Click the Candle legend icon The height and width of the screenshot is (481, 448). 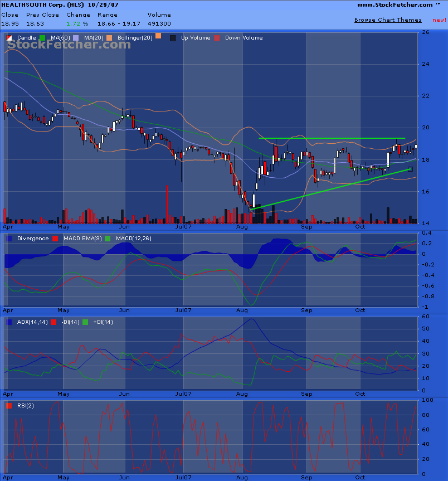pos(9,38)
